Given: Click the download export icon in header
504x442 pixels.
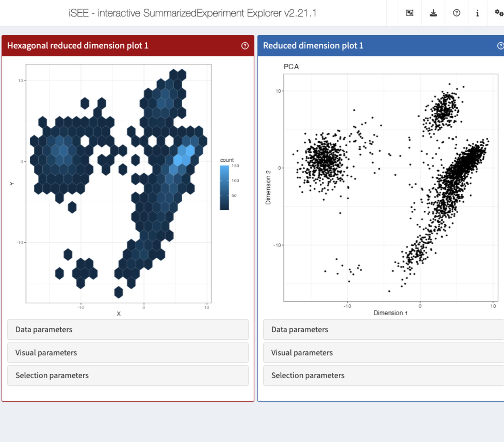Looking at the screenshot, I should pos(433,13).
